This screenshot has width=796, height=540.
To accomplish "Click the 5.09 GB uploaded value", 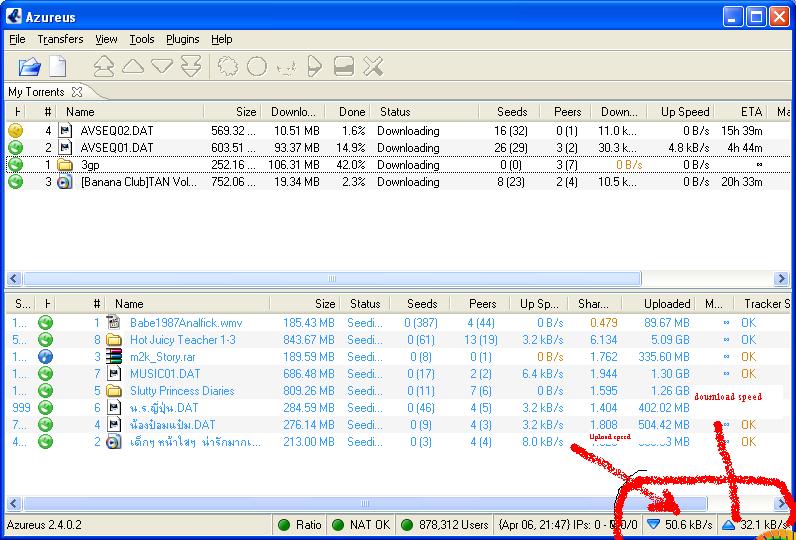I will point(670,340).
